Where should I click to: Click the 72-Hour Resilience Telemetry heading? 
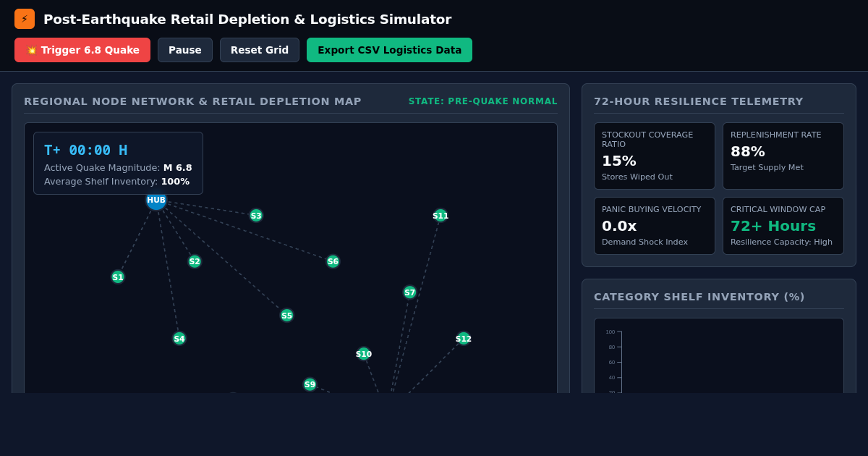coord(699,101)
